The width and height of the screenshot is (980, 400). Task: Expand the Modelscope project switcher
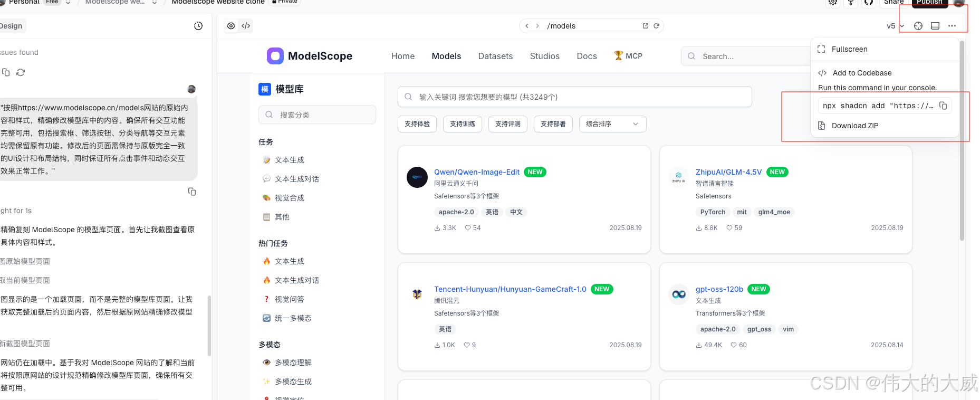(155, 3)
